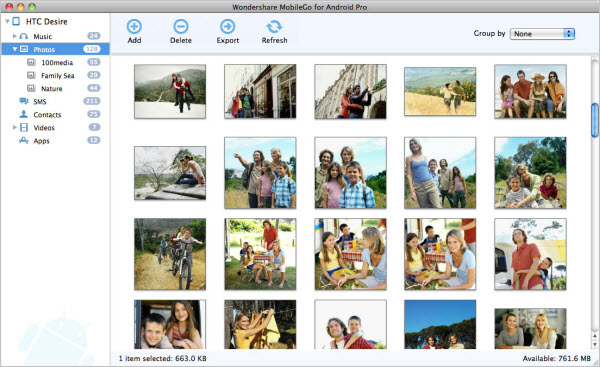Select picnic photo with women in profile

coord(351,254)
